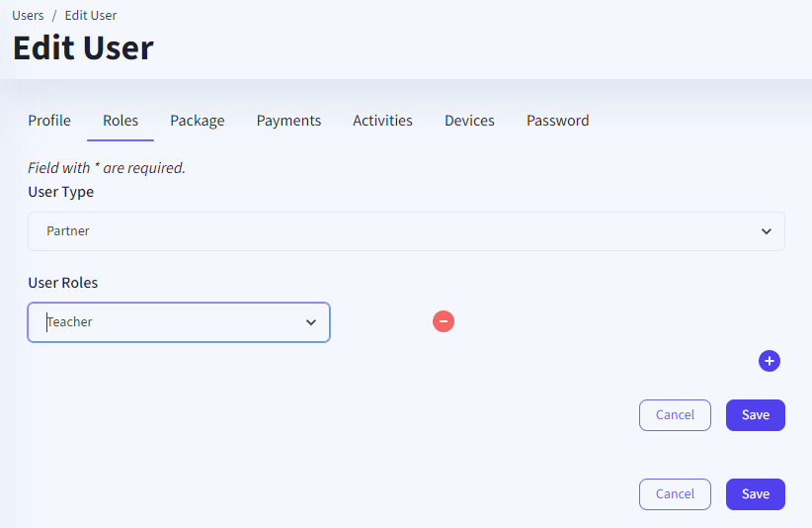Open the Package tab

198,121
